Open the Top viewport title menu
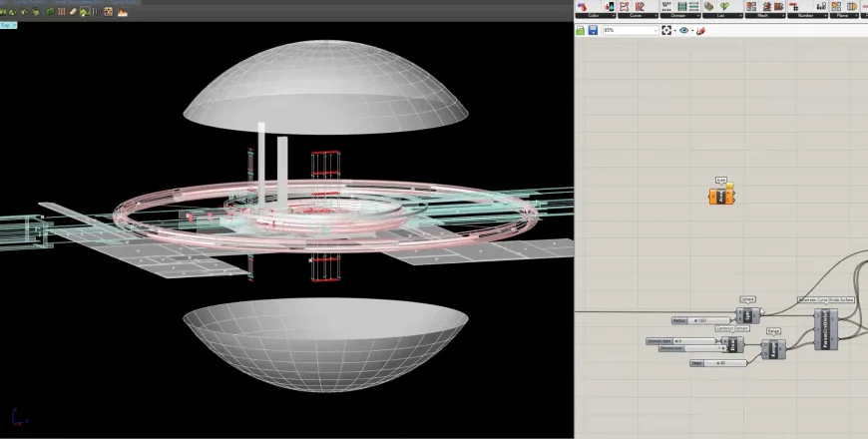 coord(9,26)
